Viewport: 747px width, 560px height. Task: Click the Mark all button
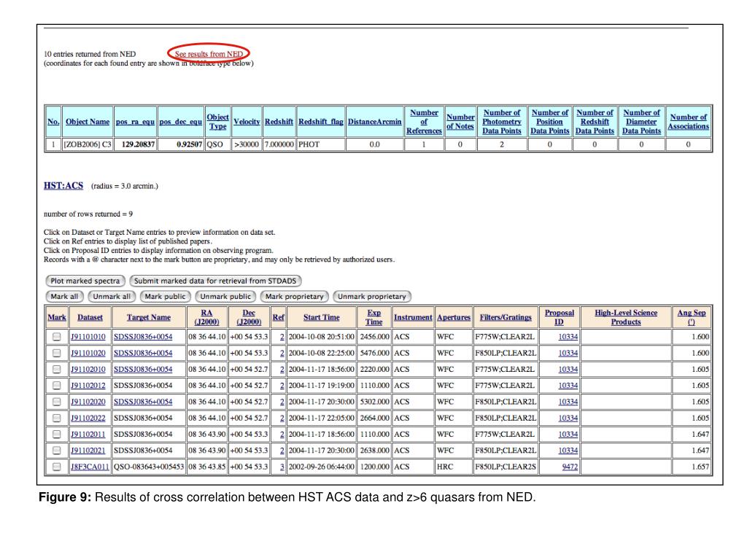coord(64,296)
